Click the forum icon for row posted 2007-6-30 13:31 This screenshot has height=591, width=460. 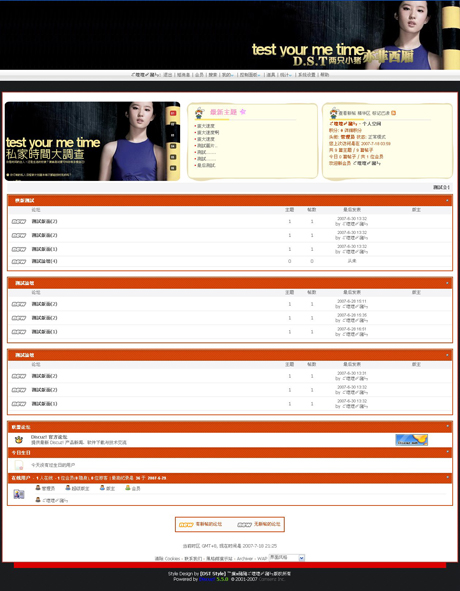click(19, 376)
